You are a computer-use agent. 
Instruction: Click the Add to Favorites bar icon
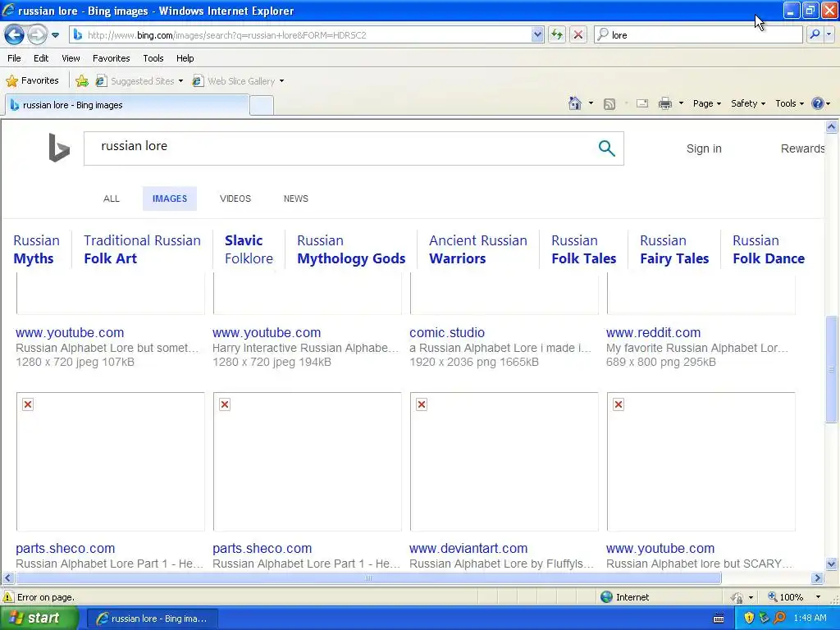point(82,81)
